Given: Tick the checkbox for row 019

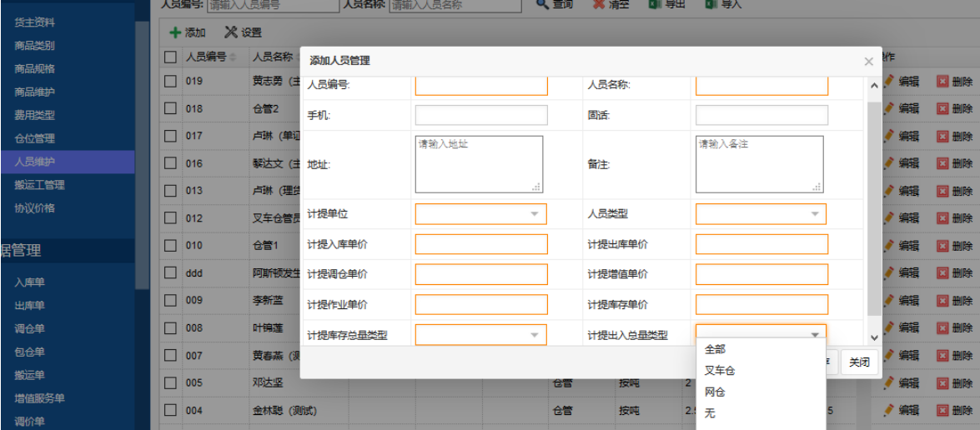Looking at the screenshot, I should tap(170, 82).
